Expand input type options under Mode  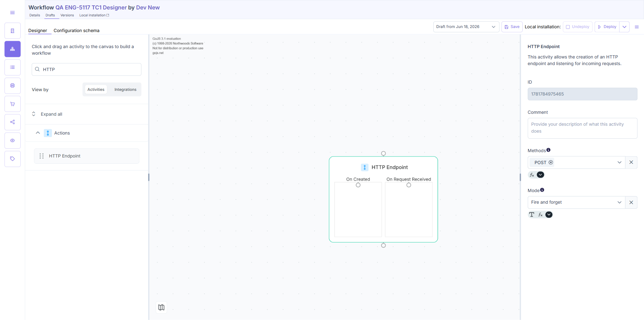coord(549,215)
